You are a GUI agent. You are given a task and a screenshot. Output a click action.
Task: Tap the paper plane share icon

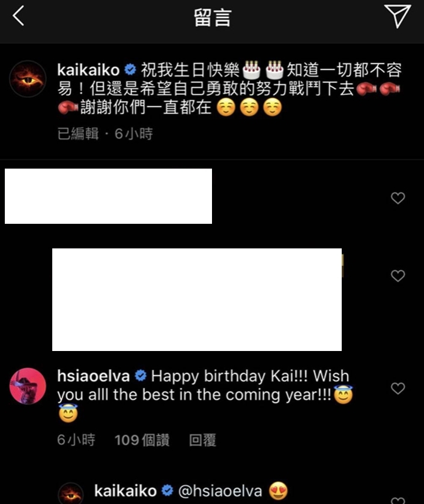coord(398,16)
